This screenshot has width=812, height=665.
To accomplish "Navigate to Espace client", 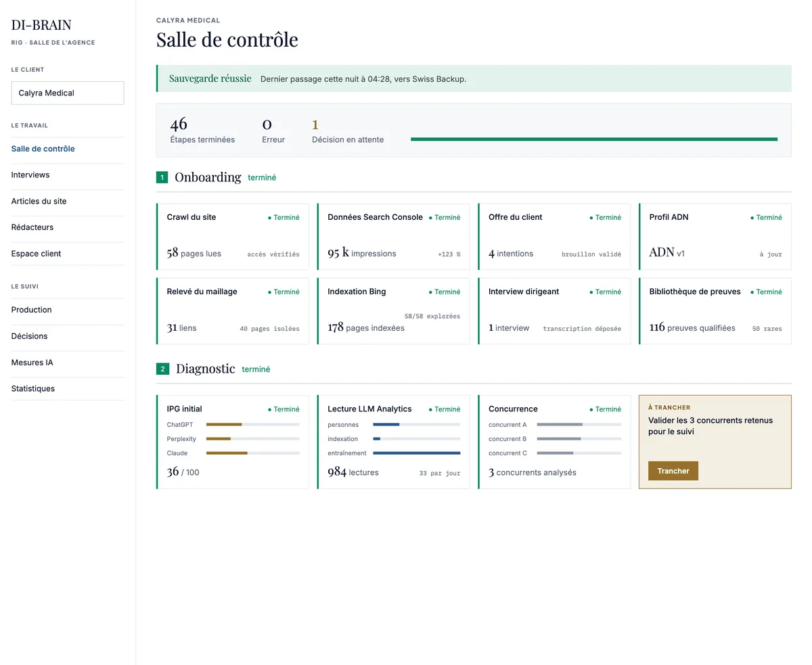I will [x=68, y=254].
